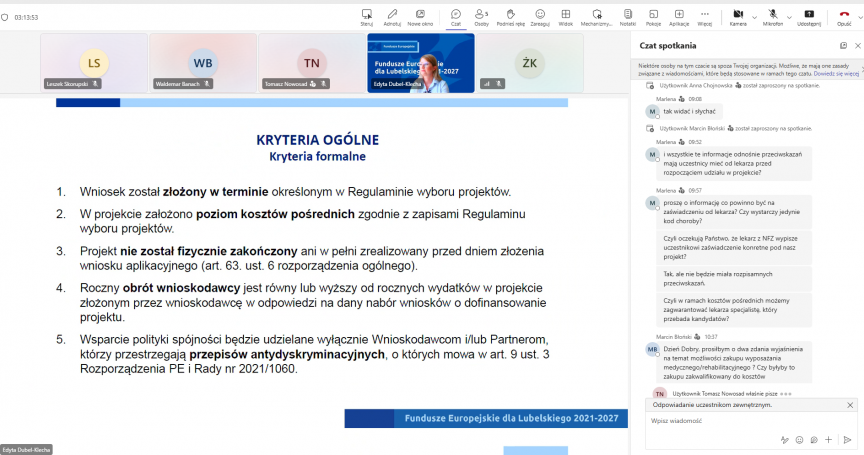Click the message starting 'proszę o informację'
864x455 pixels.
tap(734, 212)
